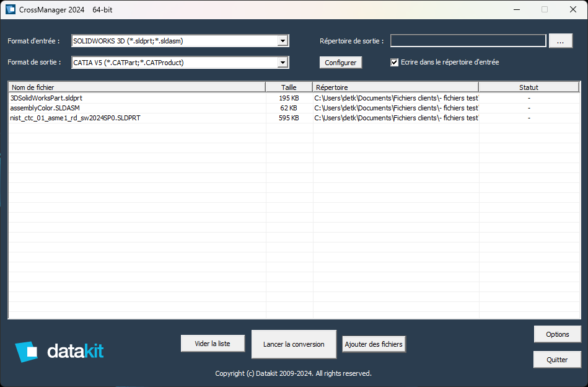Screen dimensions: 588x387
Task: Click the 'Configurer' button
Action: 341,63
